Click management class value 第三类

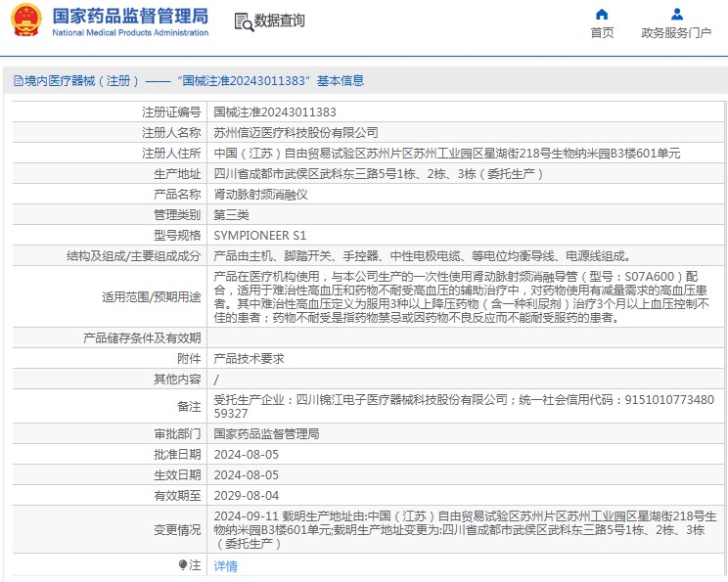231,215
